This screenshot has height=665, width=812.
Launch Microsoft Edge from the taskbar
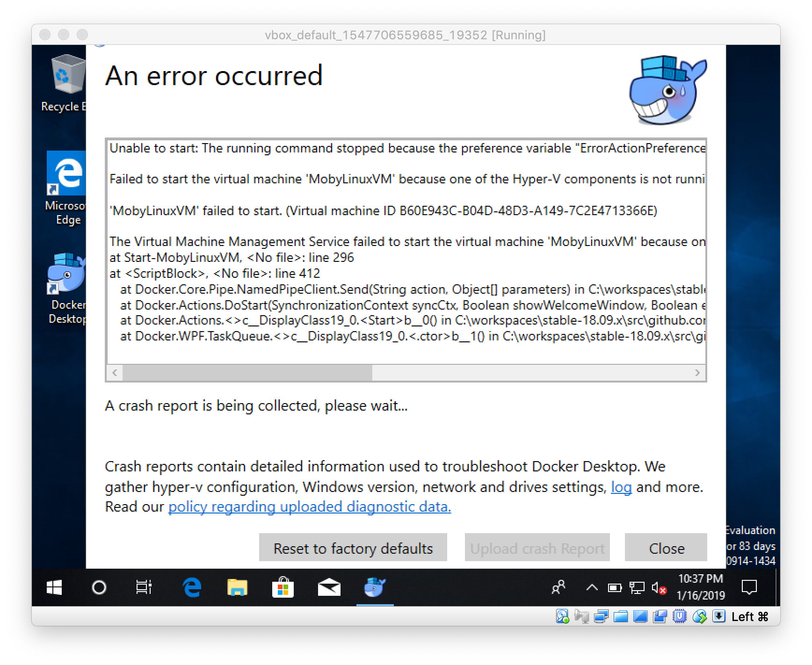[192, 587]
